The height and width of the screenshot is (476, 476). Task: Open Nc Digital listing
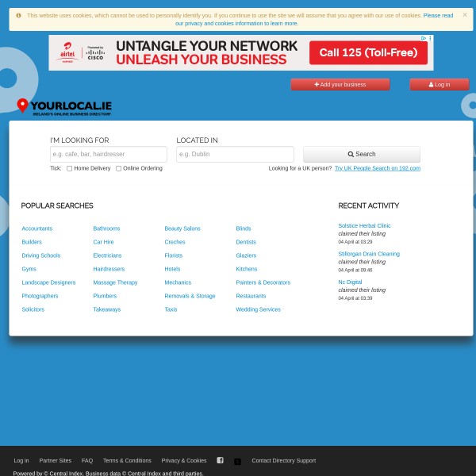point(350,282)
